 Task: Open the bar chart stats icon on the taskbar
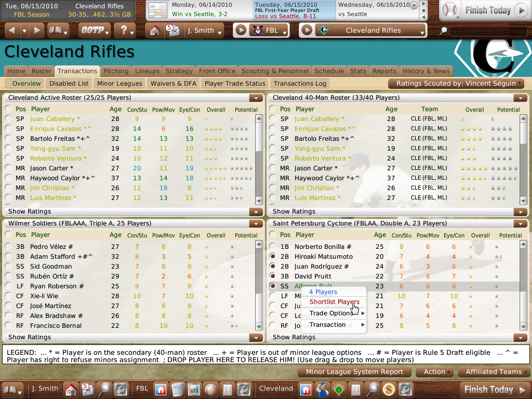195,389
